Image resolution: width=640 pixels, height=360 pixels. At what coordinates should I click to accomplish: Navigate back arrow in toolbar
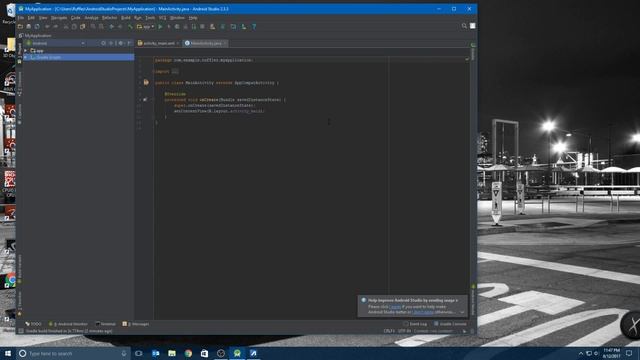point(111,27)
